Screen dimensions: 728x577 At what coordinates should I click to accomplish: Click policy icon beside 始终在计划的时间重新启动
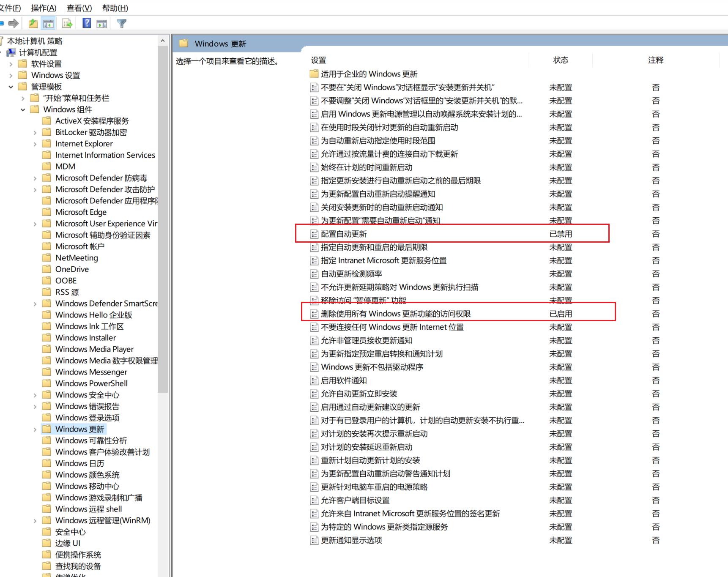tap(314, 167)
